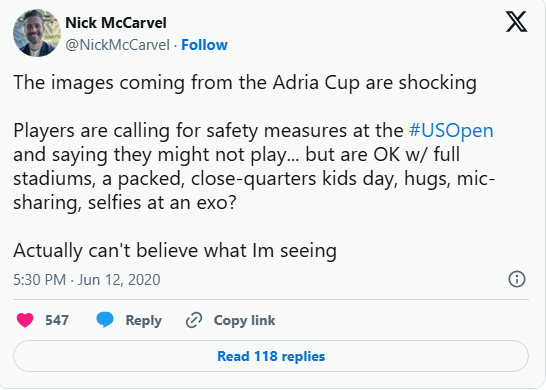Open the X logo icon
This screenshot has width=546, height=390.
tap(516, 22)
